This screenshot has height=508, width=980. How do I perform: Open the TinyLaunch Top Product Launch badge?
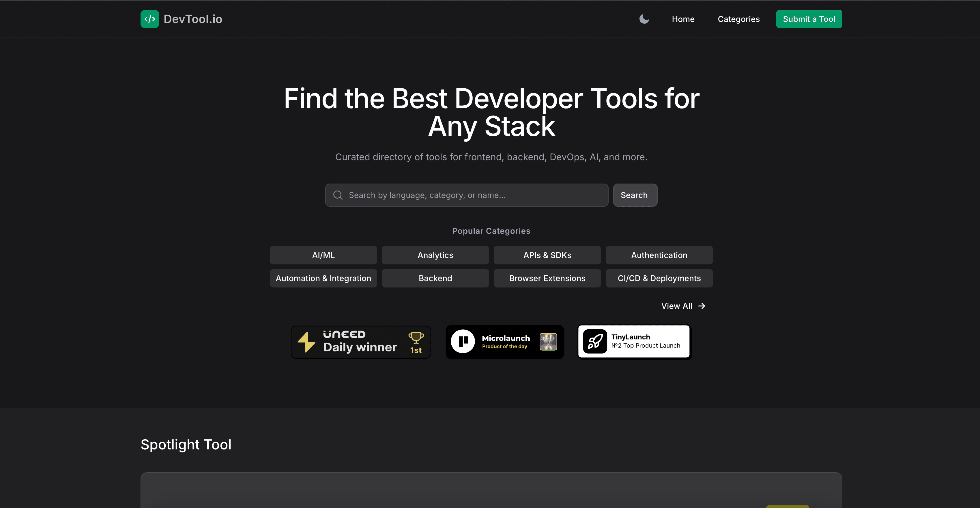[x=634, y=342]
